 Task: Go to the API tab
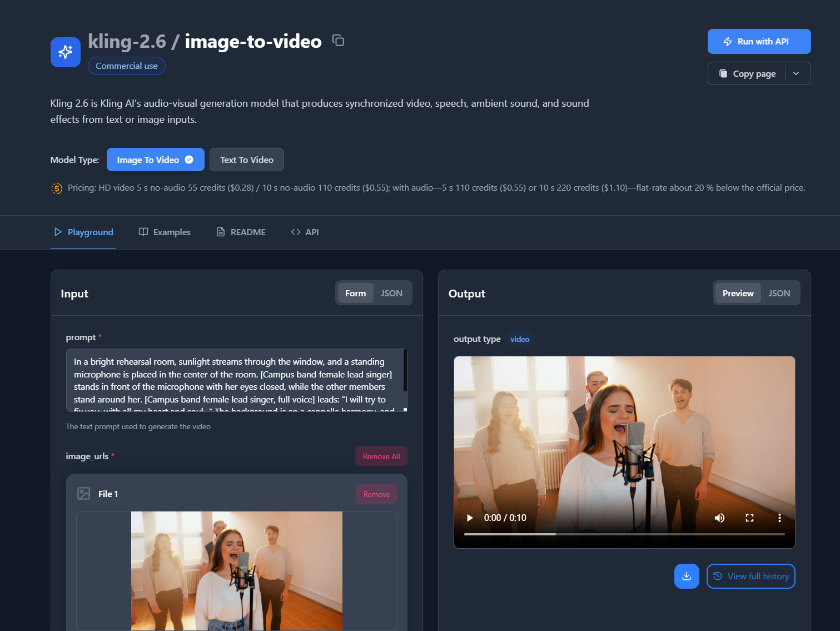(305, 232)
